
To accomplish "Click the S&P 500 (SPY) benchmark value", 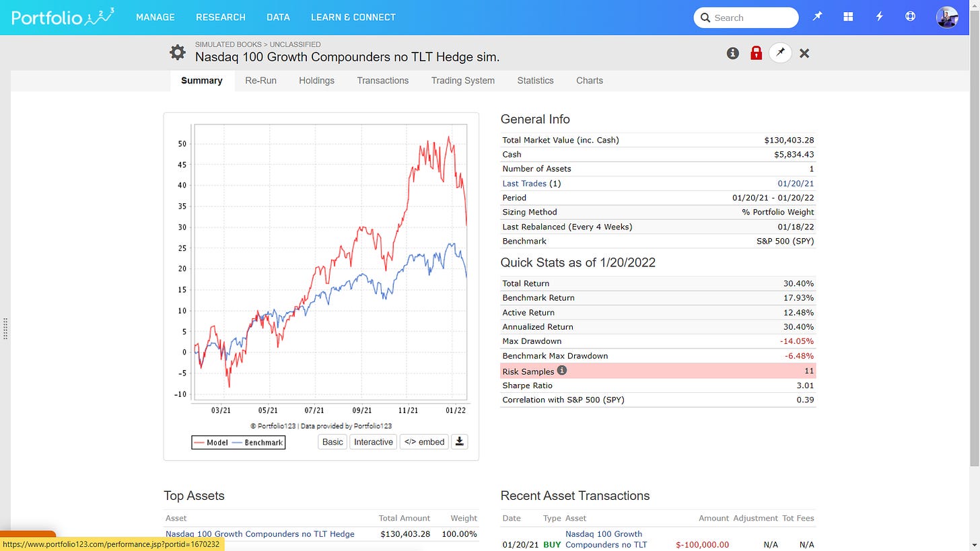I will 785,241.
